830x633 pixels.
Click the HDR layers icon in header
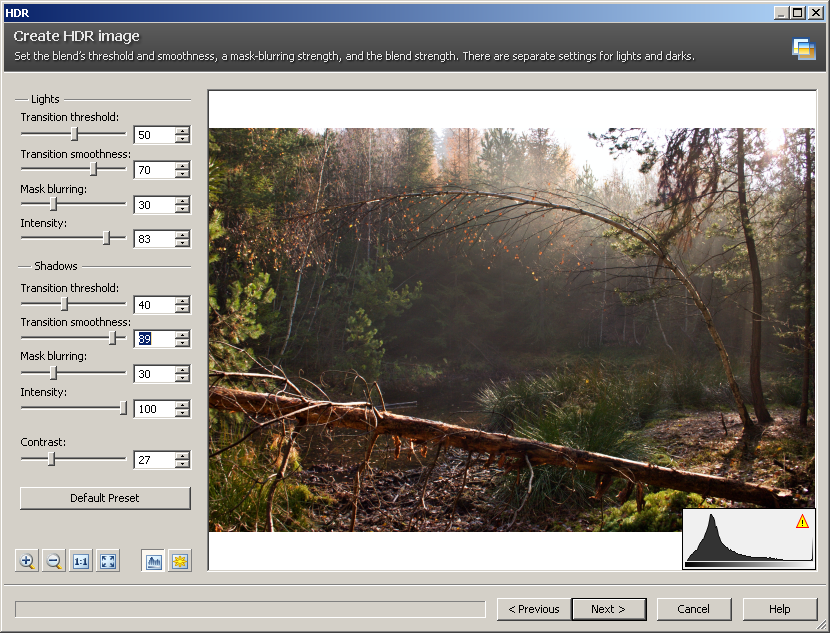(804, 49)
